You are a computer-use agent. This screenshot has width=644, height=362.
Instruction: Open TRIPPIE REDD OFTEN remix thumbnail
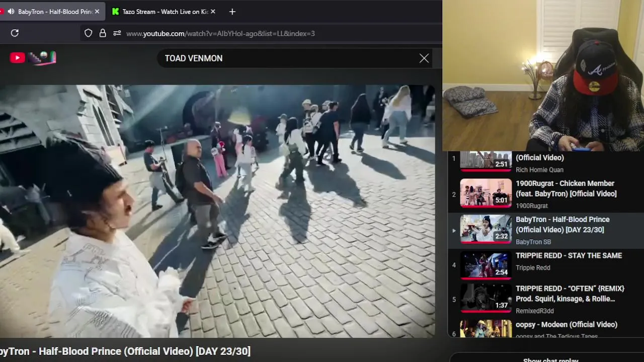coord(486,299)
